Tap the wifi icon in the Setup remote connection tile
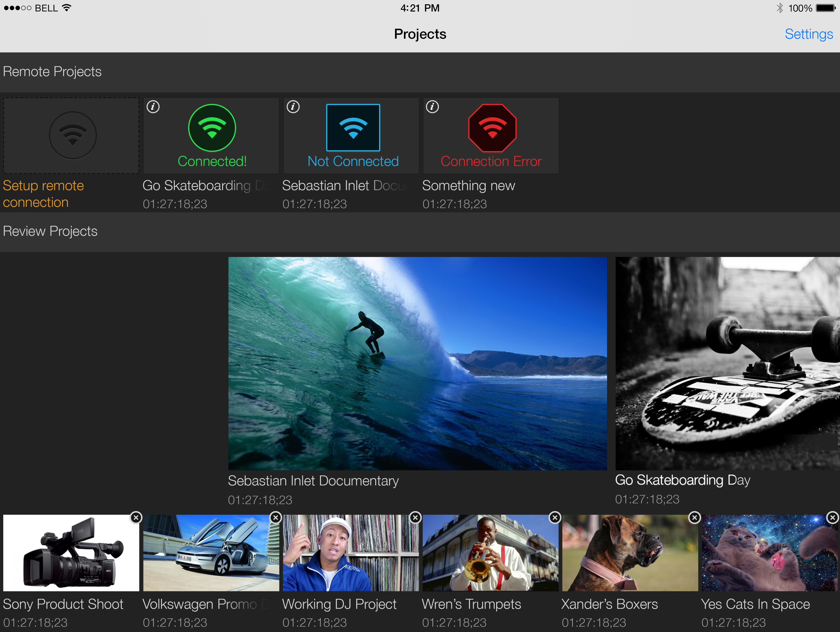Screen dimensions: 840x632 point(72,135)
